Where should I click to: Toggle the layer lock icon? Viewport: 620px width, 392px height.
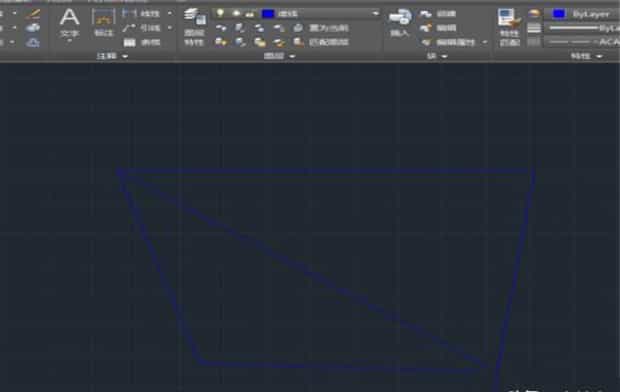pos(250,14)
